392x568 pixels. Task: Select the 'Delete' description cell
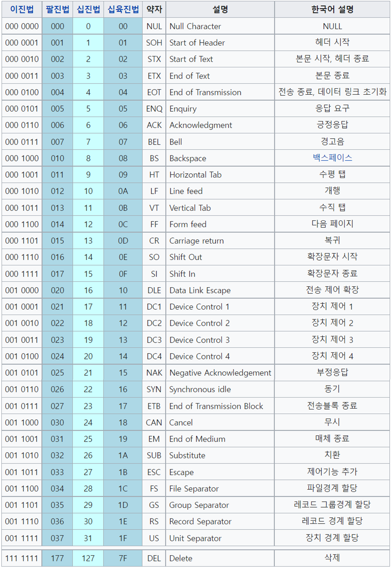point(220,558)
